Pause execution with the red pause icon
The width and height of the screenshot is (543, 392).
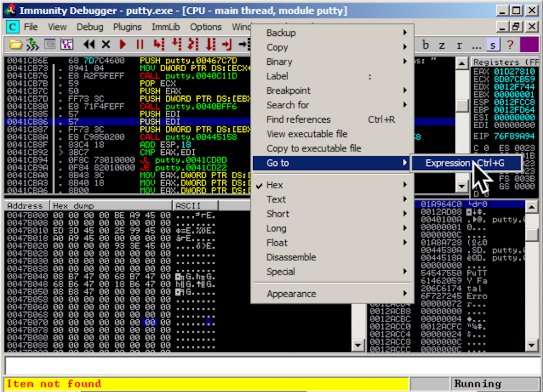point(140,45)
